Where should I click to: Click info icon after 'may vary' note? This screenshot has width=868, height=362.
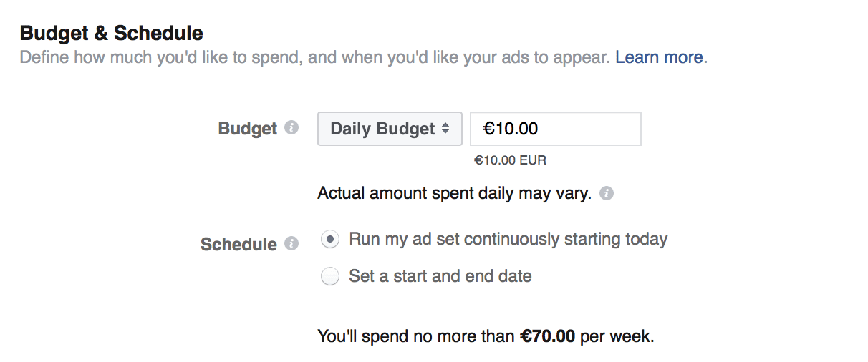pos(607,193)
